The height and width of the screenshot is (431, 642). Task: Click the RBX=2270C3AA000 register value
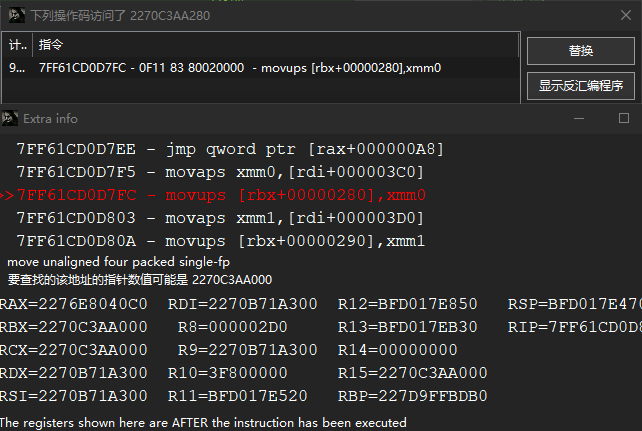(x=74, y=327)
